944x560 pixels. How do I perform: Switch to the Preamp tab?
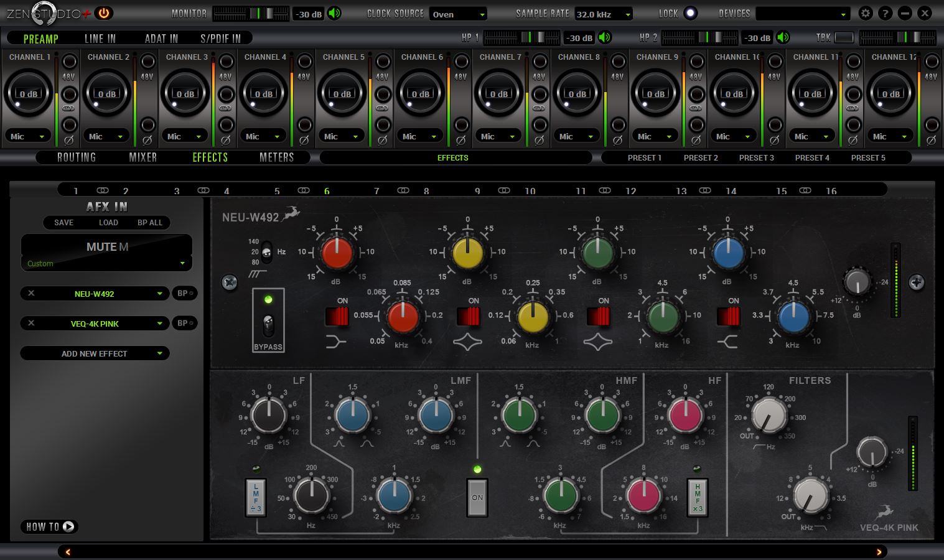tap(40, 39)
